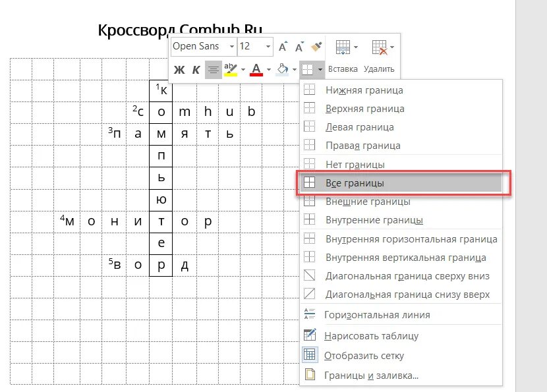Toggle bold (Ж) formatting
The height and width of the screenshot is (392, 547).
point(179,70)
